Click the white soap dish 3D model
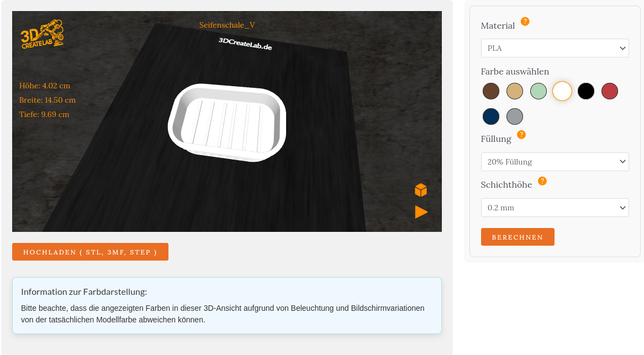The width and height of the screenshot is (644, 355). pos(227,123)
